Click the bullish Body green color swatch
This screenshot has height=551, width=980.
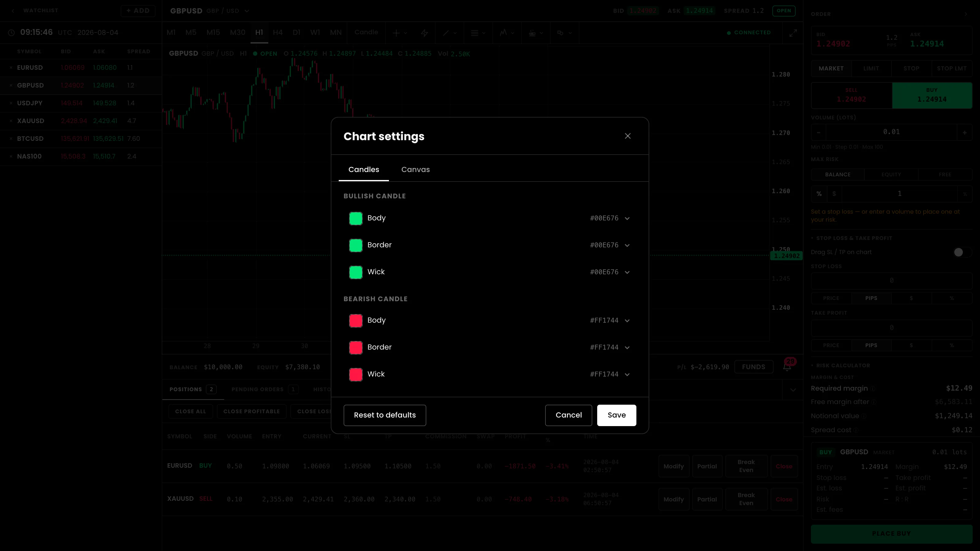356,219
